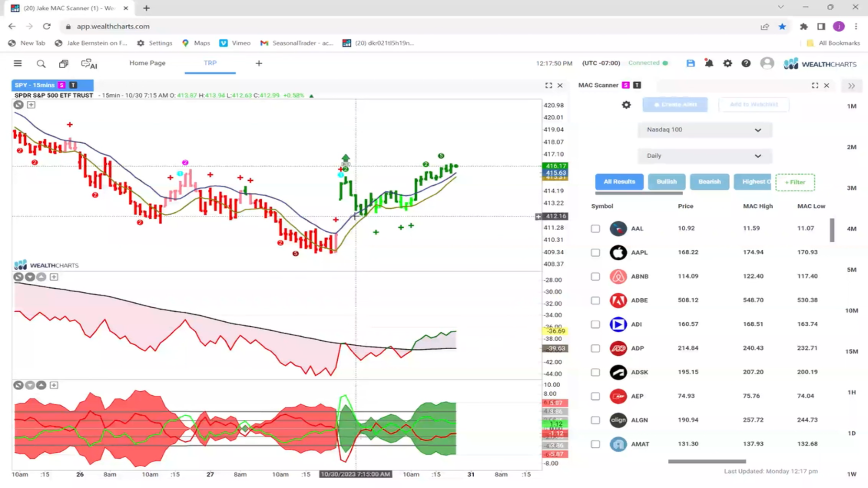Check the ADBE row checkbox
868x488 pixels.
pyautogui.click(x=595, y=300)
